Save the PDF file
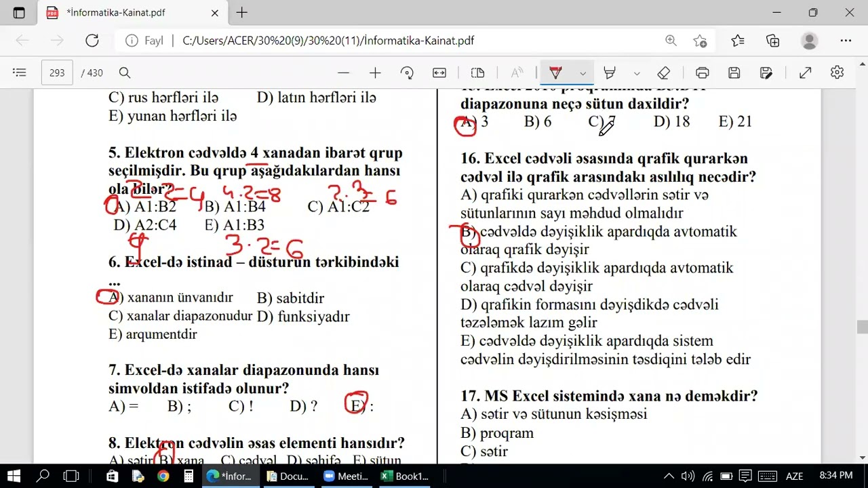The height and width of the screenshot is (488, 868). tap(734, 73)
